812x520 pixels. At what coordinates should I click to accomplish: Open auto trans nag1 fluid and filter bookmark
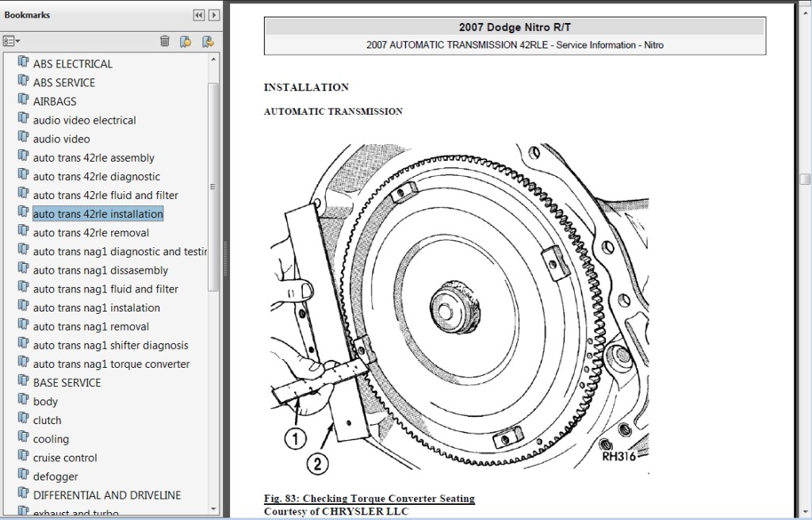pos(105,289)
